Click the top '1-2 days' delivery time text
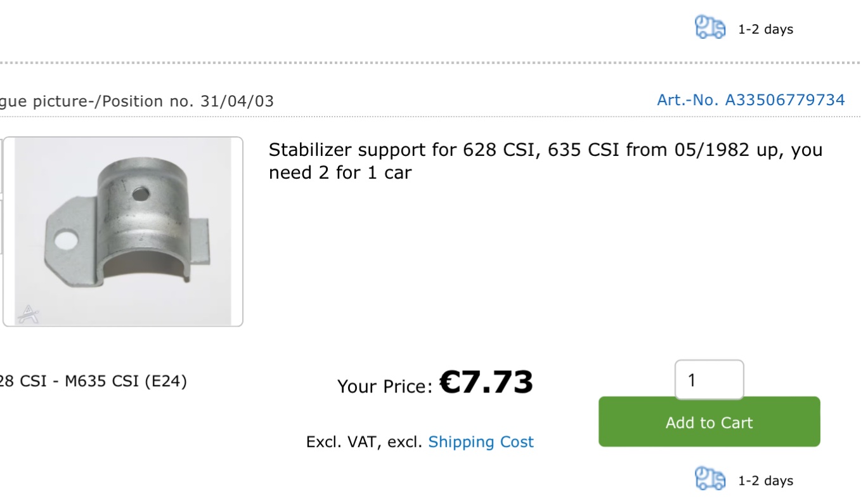Viewport: 861px width, 504px height. pos(765,29)
